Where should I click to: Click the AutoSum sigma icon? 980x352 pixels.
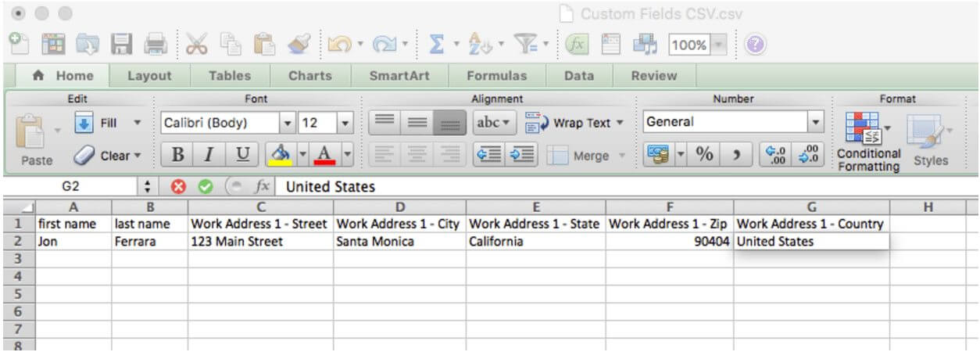point(436,45)
